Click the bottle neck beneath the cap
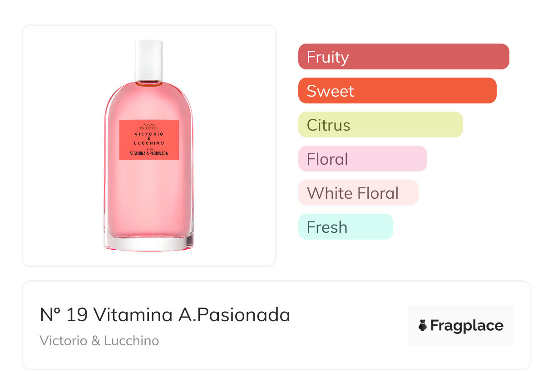 pos(149,83)
